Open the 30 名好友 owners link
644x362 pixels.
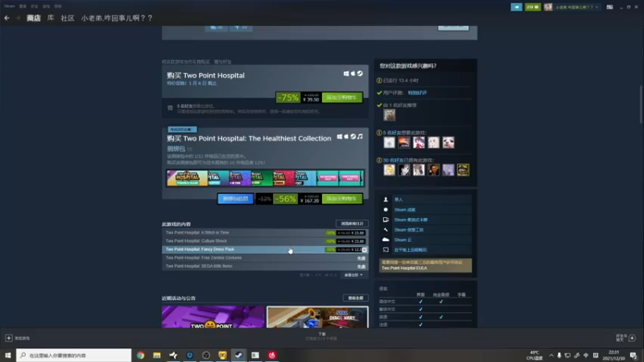pos(394,160)
